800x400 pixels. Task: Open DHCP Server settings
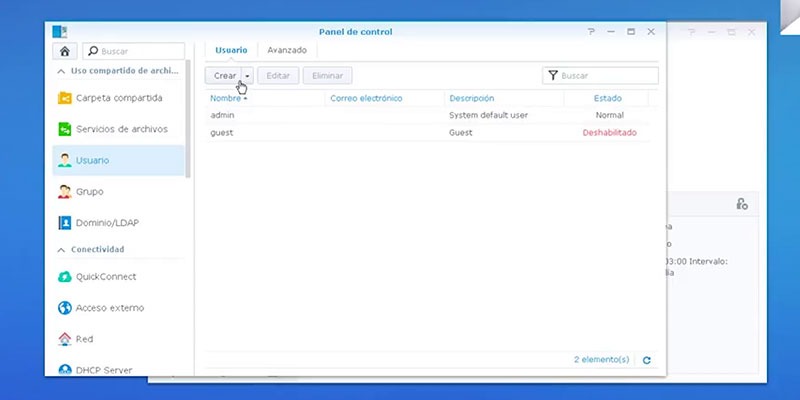118,369
